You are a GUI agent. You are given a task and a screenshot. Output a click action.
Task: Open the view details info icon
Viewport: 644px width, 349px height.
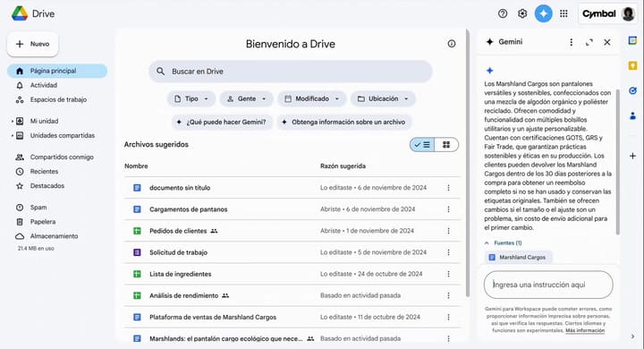pos(452,44)
